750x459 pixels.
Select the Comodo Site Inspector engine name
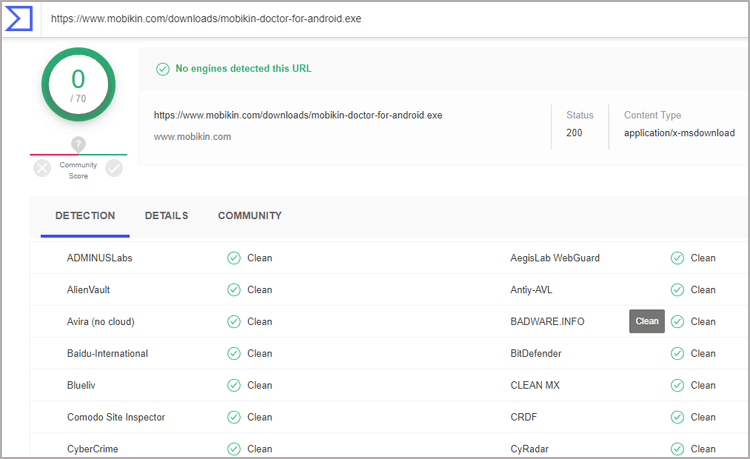pyautogui.click(x=116, y=417)
